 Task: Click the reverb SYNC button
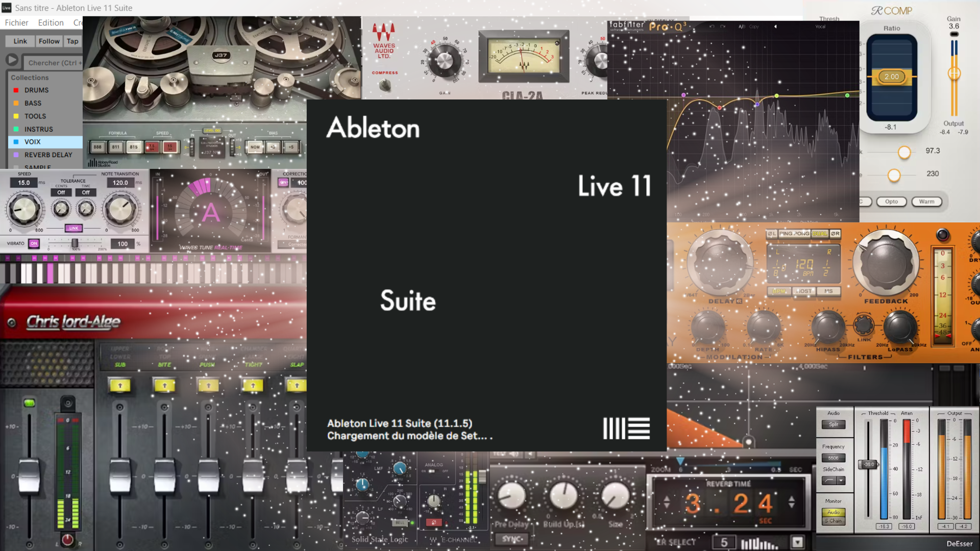point(512,539)
